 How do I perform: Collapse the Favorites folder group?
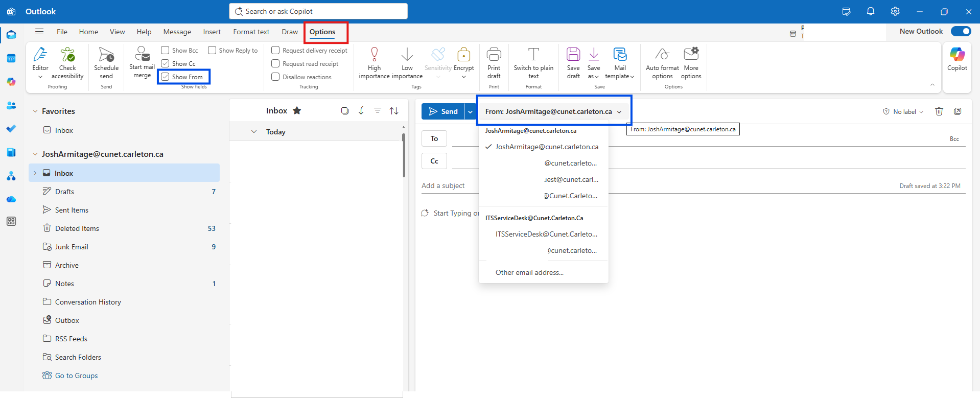tap(35, 111)
